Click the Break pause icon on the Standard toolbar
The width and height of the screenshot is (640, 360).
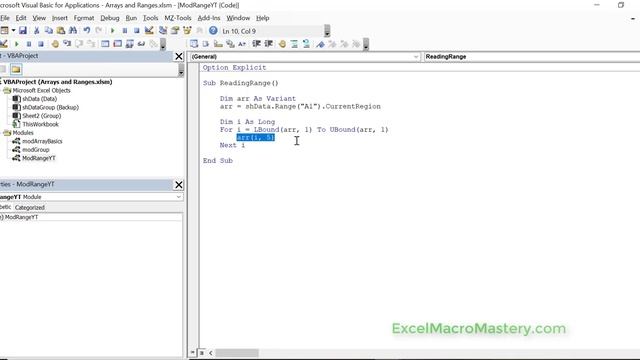(x=125, y=31)
